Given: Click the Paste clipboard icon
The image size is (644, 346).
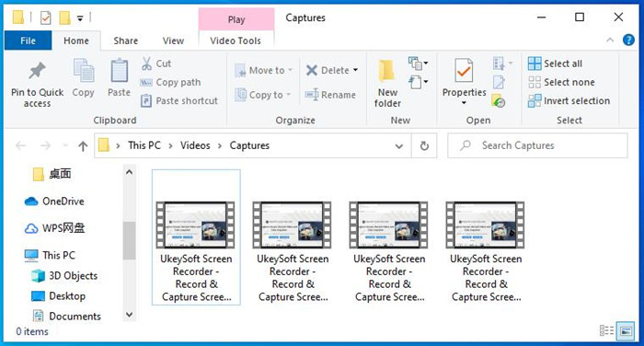Looking at the screenshot, I should point(119,71).
